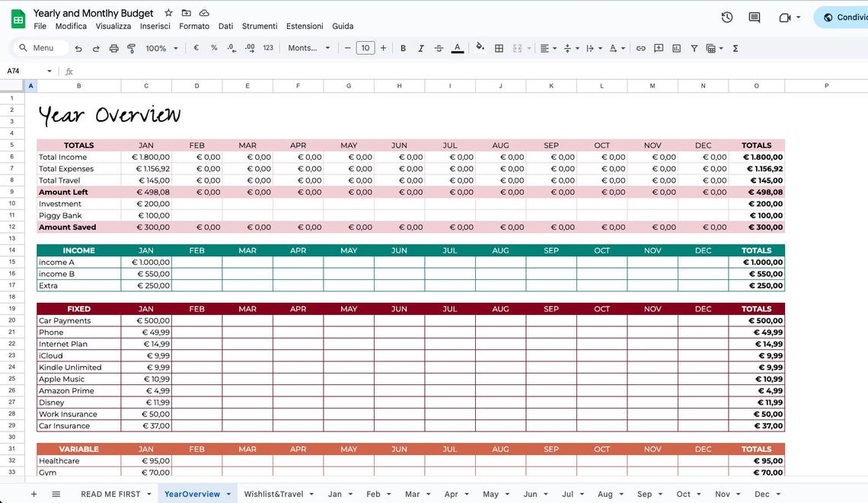Decrease decimal places
Image resolution: width=868 pixels, height=503 pixels.
click(231, 47)
